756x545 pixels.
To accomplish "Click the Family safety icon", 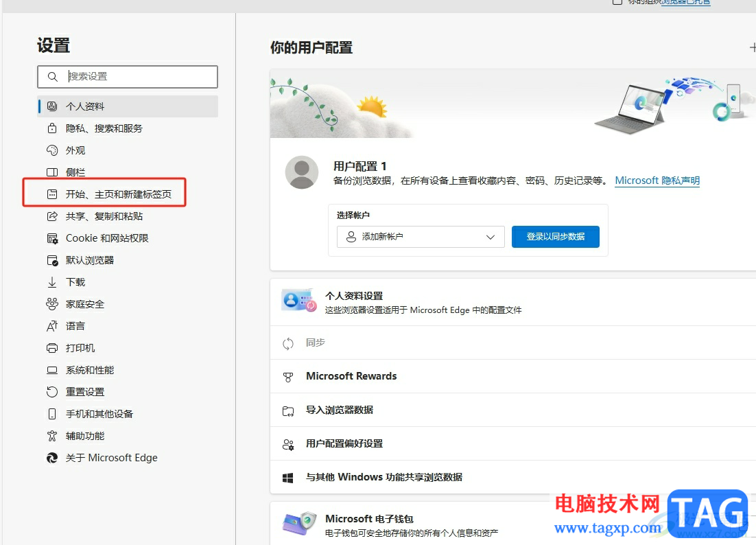I will pos(52,304).
